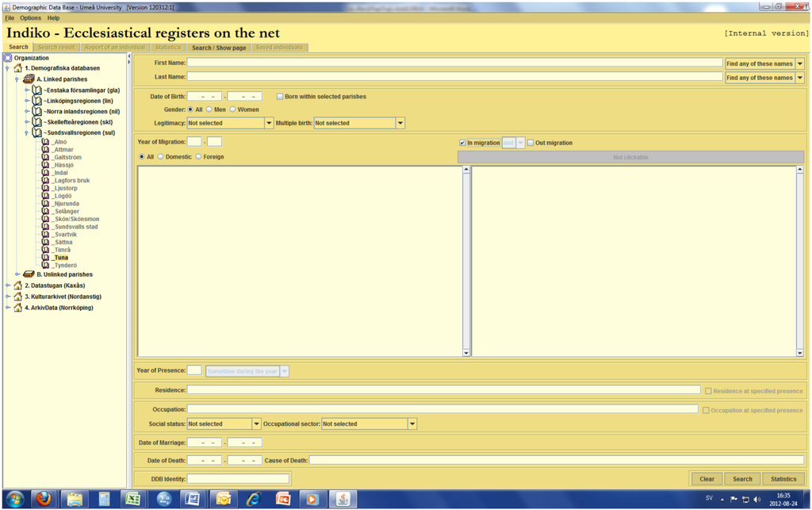Click the Organization root icon in tree
812x510 pixels.
pyautogui.click(x=8, y=58)
